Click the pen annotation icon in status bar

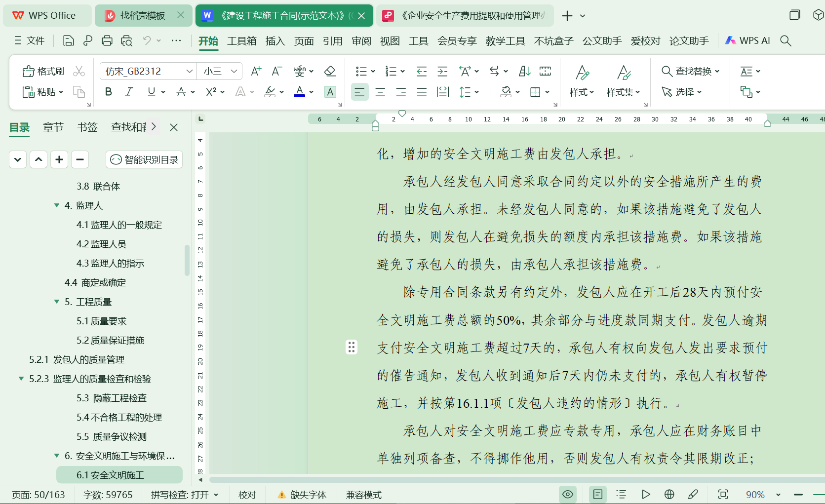point(693,494)
